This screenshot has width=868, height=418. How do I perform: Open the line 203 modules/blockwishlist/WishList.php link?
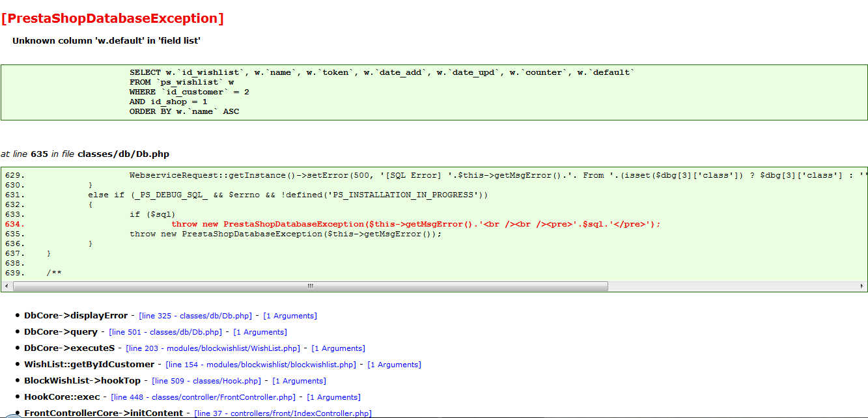click(213, 348)
